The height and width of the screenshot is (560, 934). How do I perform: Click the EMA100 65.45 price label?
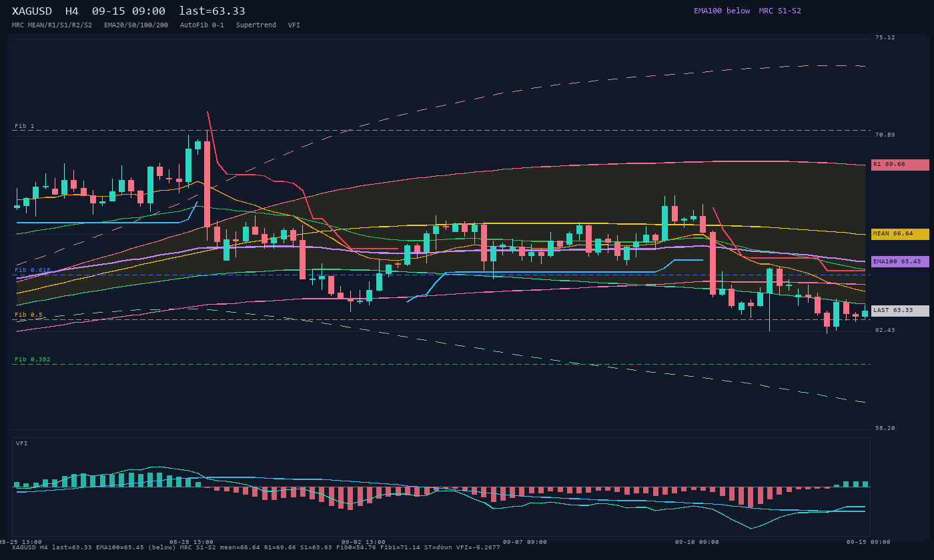pyautogui.click(x=900, y=261)
